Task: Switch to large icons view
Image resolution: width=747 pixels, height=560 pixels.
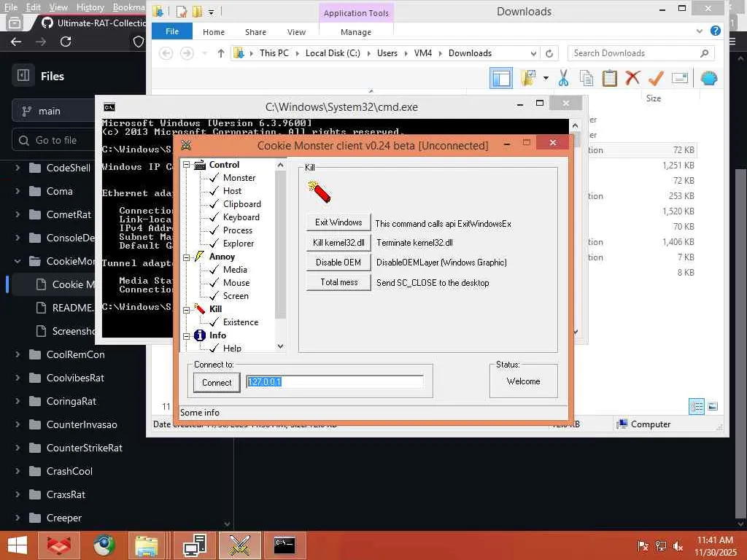Action: coord(713,406)
